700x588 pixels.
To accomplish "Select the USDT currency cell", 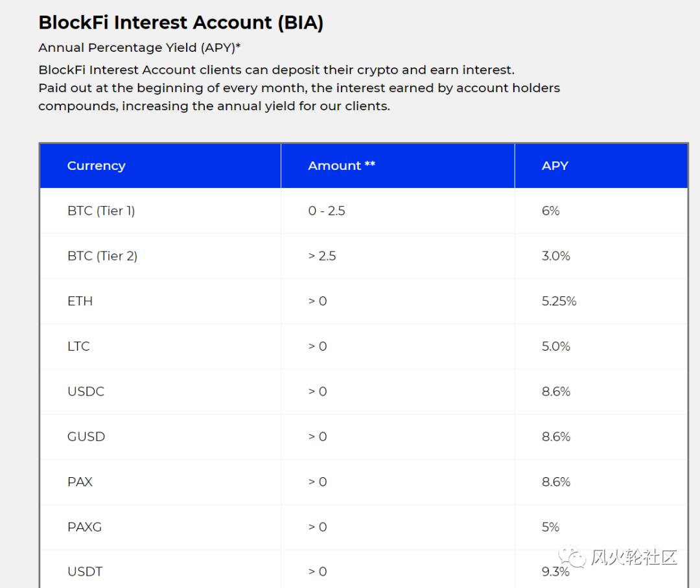I will tap(85, 572).
